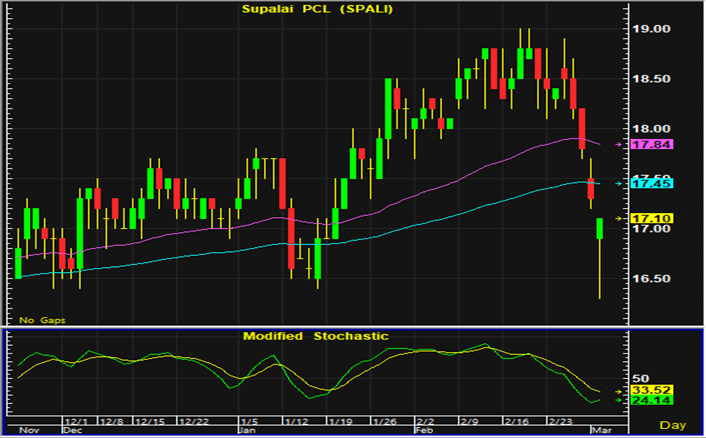
Task: Click the green arrow beside 24.14
Action: (619, 400)
